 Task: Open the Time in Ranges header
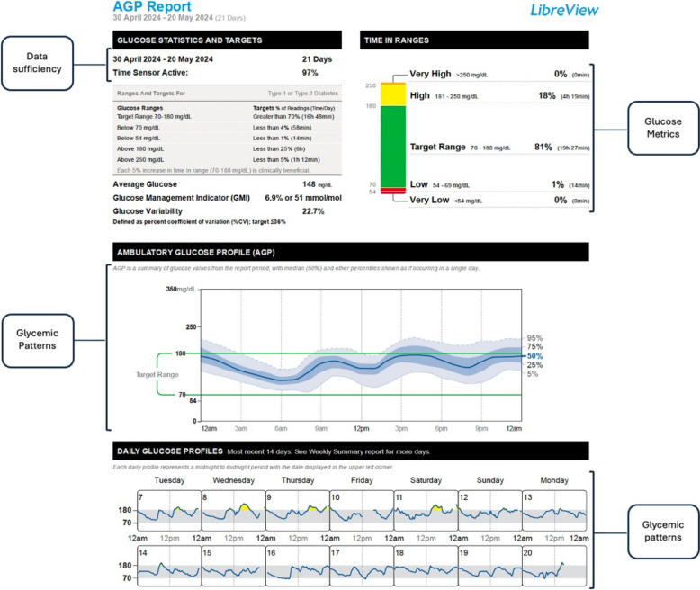coord(474,40)
